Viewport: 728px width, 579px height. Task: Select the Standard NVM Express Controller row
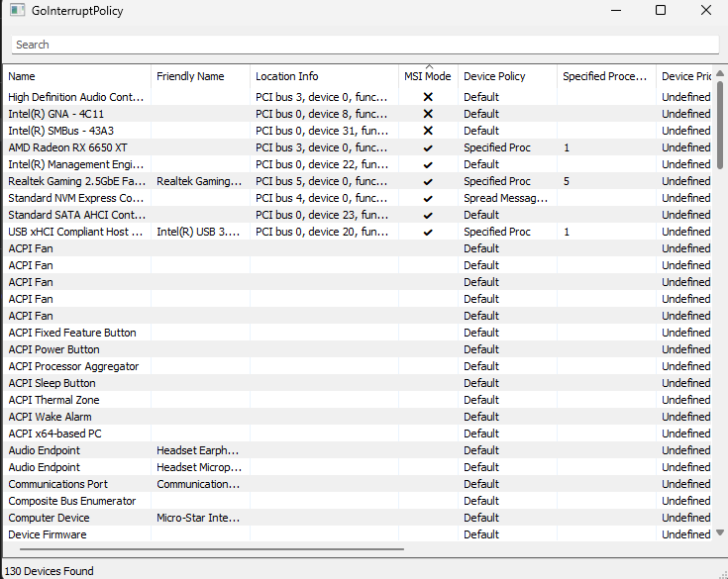pos(358,198)
